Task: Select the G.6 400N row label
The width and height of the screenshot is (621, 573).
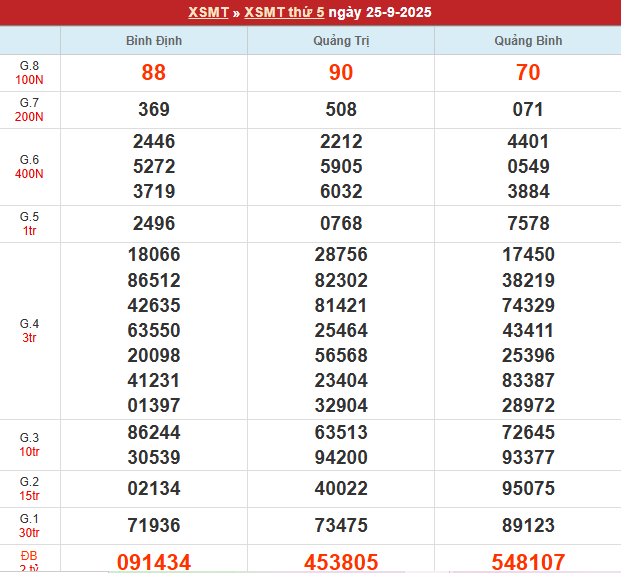Action: point(30,167)
